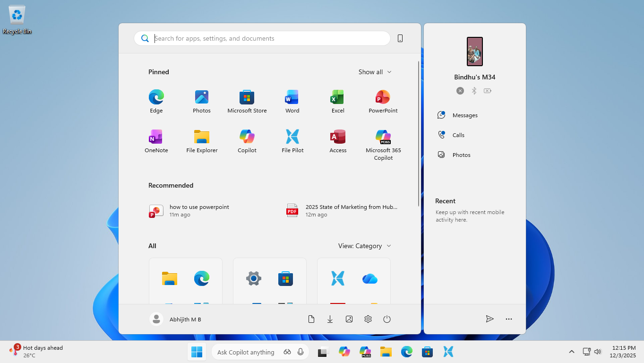
Task: Toggle Bluetooth for Bindhu's M34 phone
Action: pyautogui.click(x=473, y=90)
